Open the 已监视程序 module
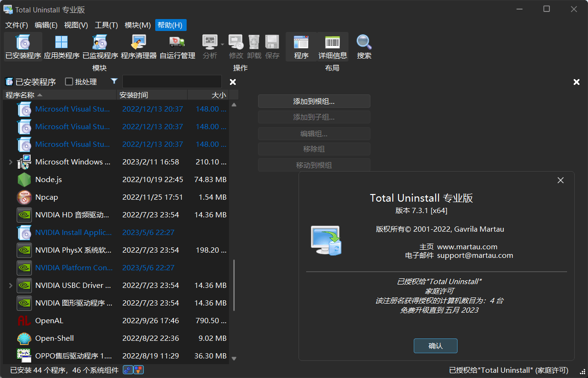The height and width of the screenshot is (378, 588). point(99,46)
